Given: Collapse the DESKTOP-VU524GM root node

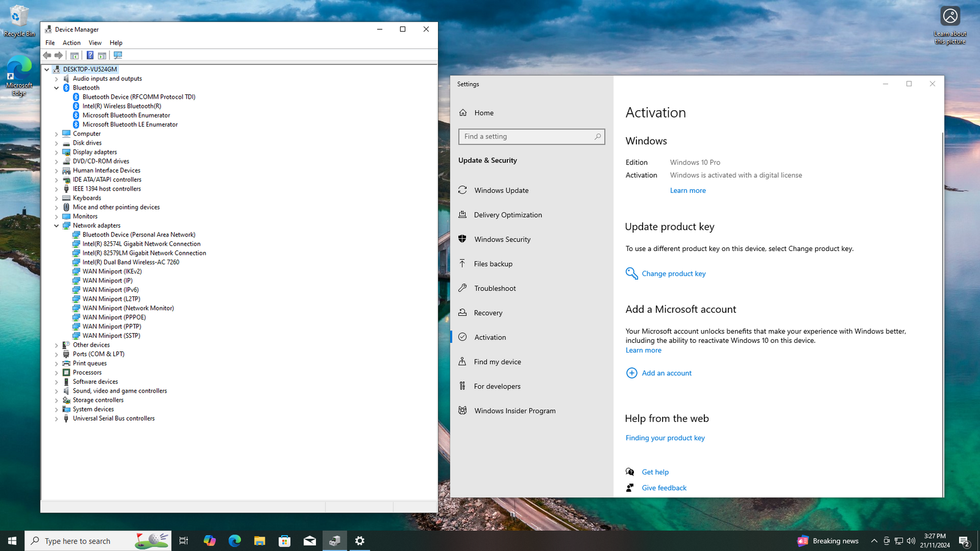Looking at the screenshot, I should click(47, 69).
